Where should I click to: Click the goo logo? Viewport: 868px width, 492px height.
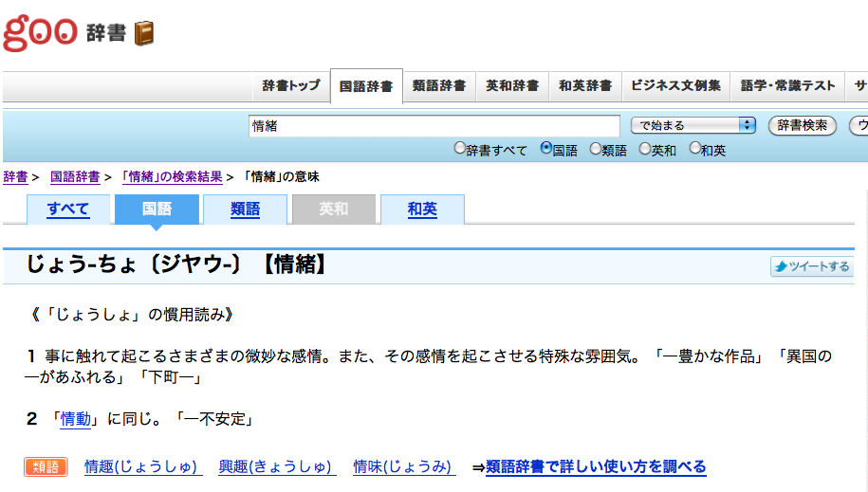coord(40,32)
